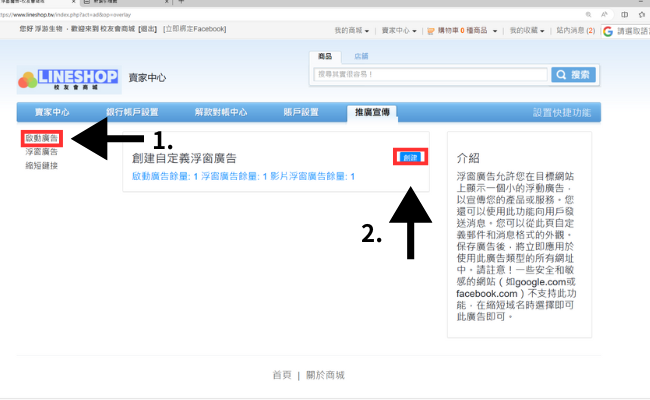Click the shopping cart icon
650x400 pixels.
click(x=431, y=31)
